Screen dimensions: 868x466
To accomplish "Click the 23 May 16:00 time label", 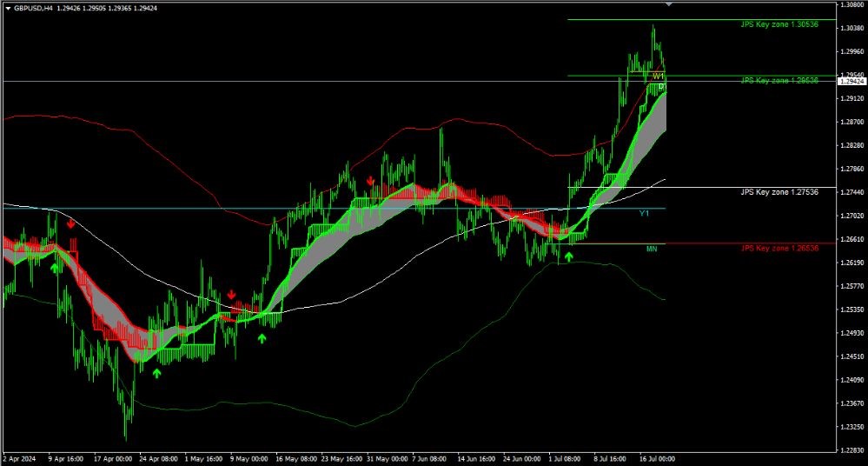I will pyautogui.click(x=341, y=459).
